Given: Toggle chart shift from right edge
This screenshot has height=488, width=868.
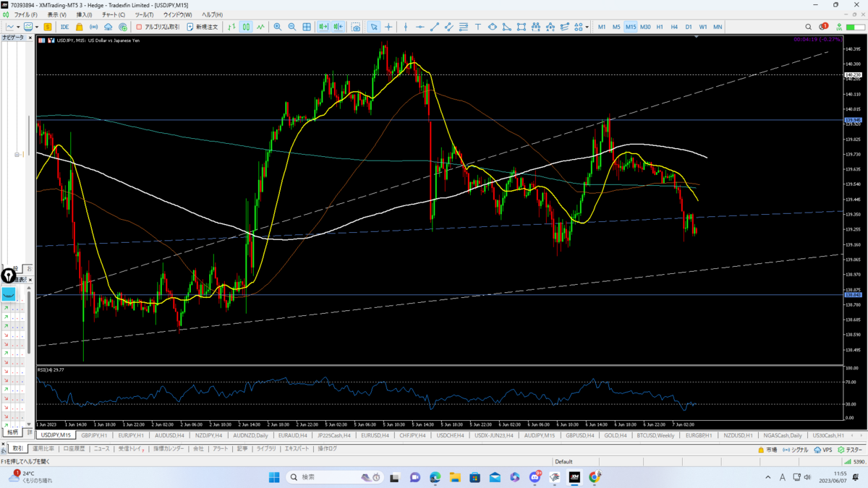Looking at the screenshot, I should click(338, 27).
